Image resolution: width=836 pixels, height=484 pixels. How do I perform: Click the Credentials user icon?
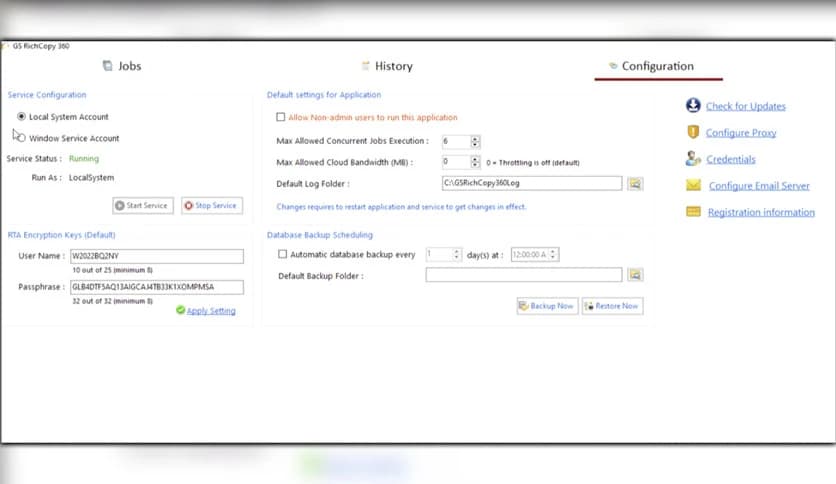coord(693,158)
